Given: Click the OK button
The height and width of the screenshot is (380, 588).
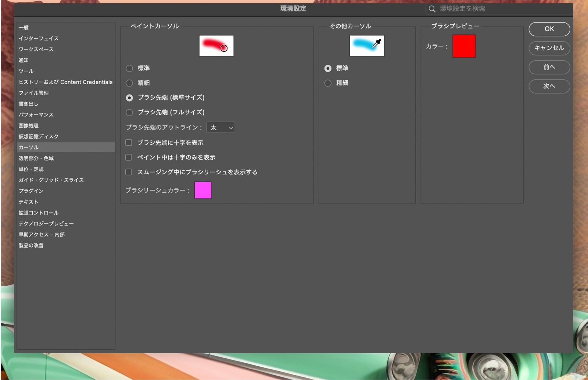Looking at the screenshot, I should [x=549, y=29].
